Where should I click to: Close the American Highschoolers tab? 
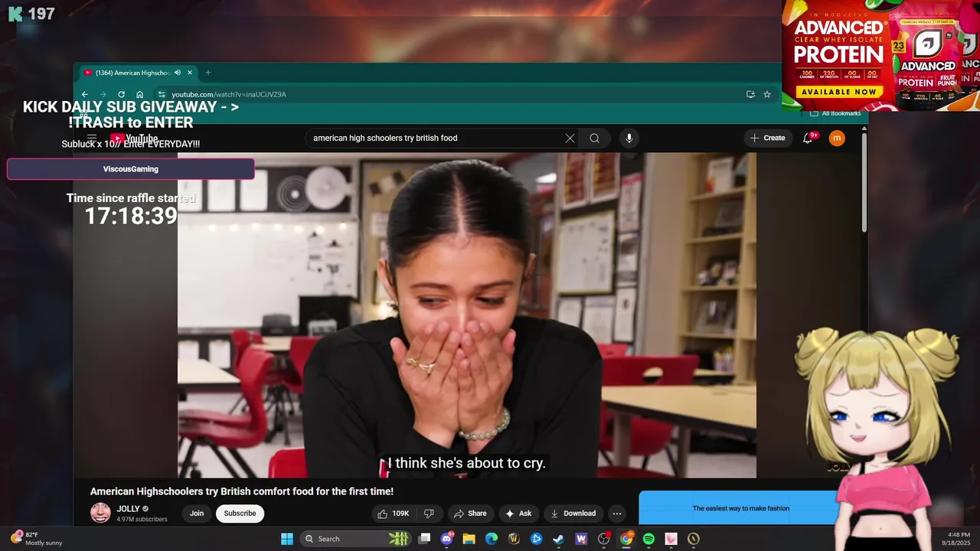point(190,73)
